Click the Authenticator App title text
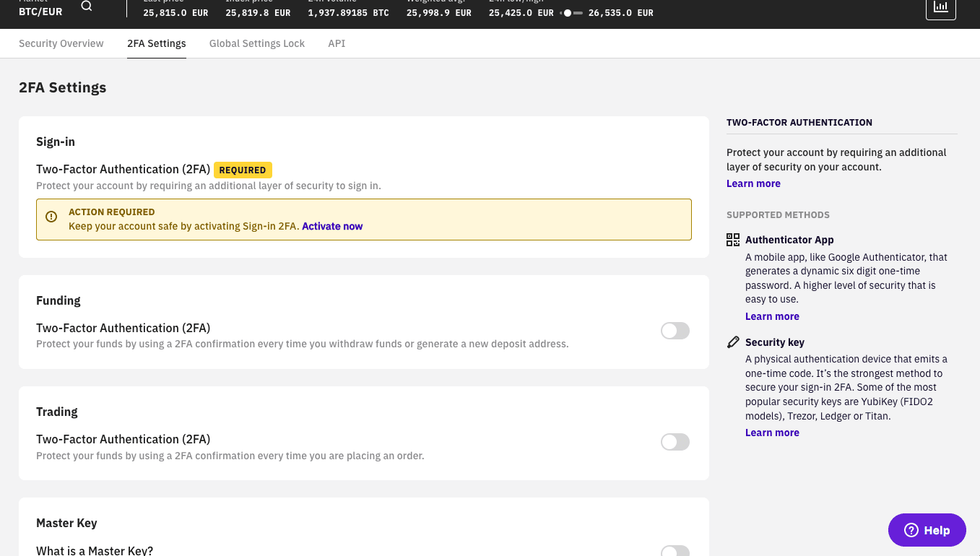Viewport: 980px width, 556px height. pyautogui.click(x=789, y=240)
